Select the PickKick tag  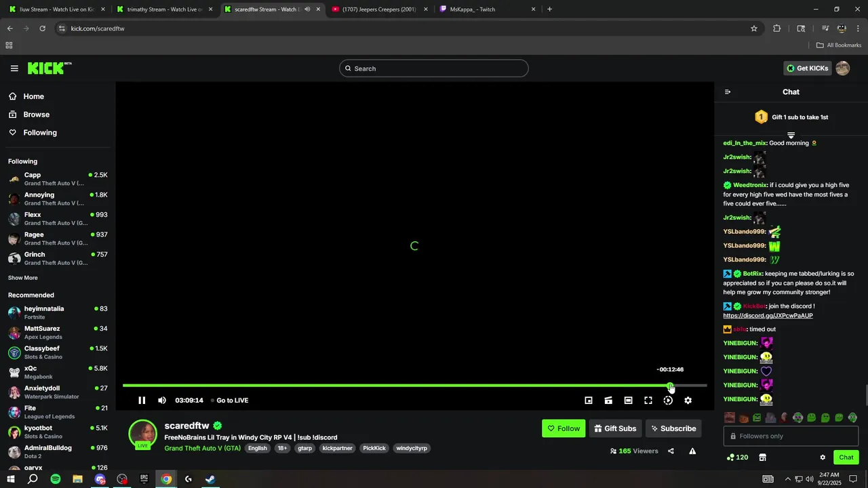coord(374,448)
